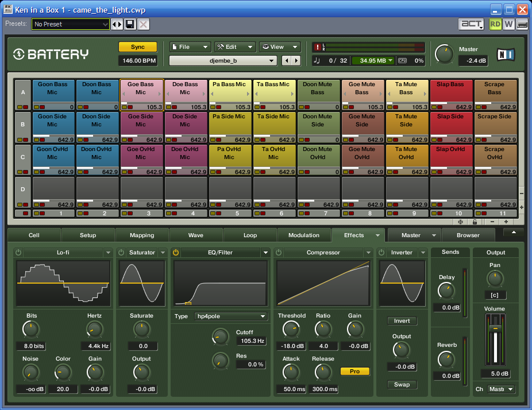Expand the Saturator effect menu arrow
Image resolution: width=532 pixels, height=410 pixels.
point(163,252)
